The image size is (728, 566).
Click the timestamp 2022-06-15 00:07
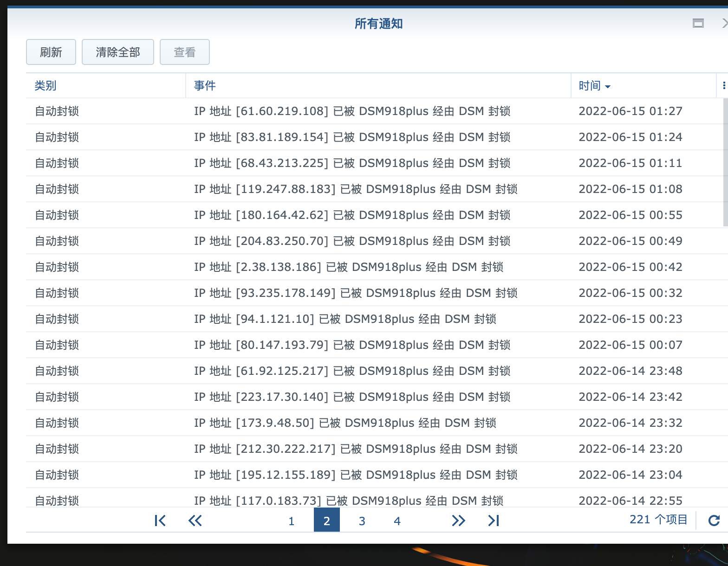pos(630,345)
